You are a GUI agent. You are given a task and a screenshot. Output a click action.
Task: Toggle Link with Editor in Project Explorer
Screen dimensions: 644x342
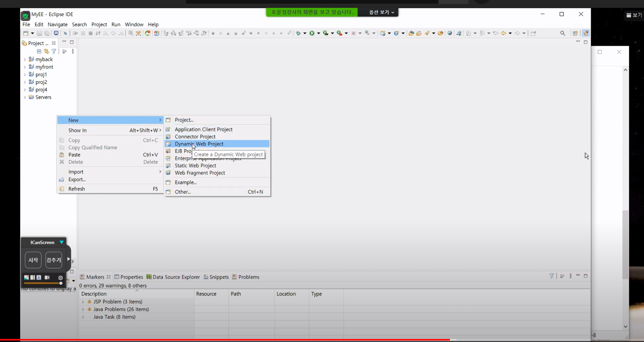coord(46,51)
